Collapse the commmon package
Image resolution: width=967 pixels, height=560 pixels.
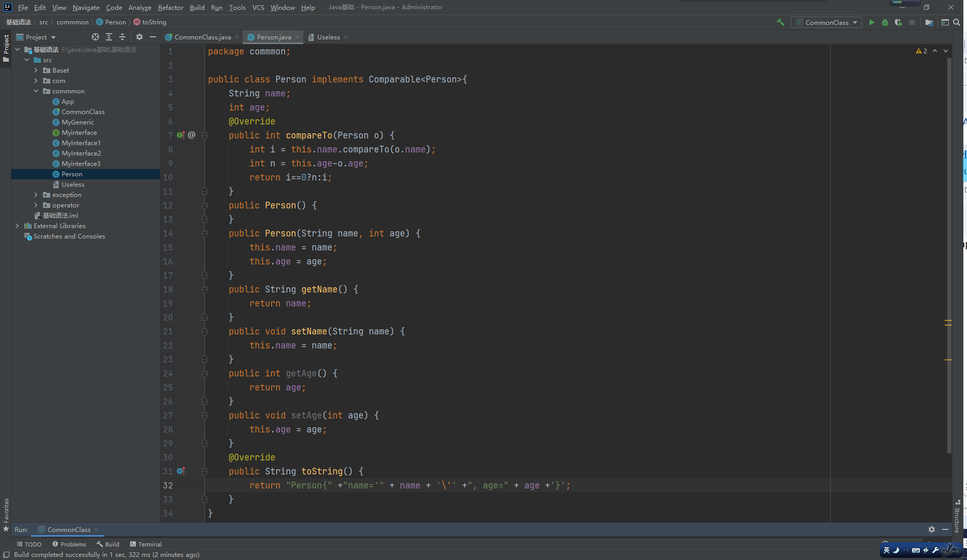point(36,91)
